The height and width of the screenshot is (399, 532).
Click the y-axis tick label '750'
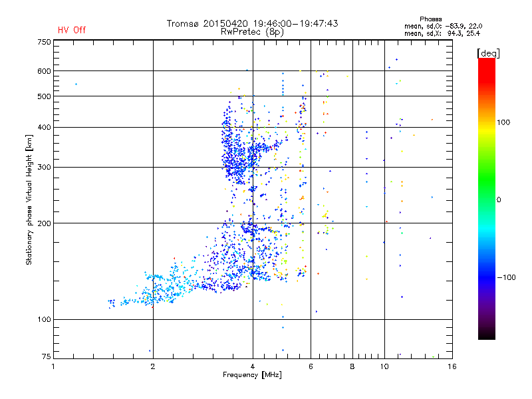point(44,42)
